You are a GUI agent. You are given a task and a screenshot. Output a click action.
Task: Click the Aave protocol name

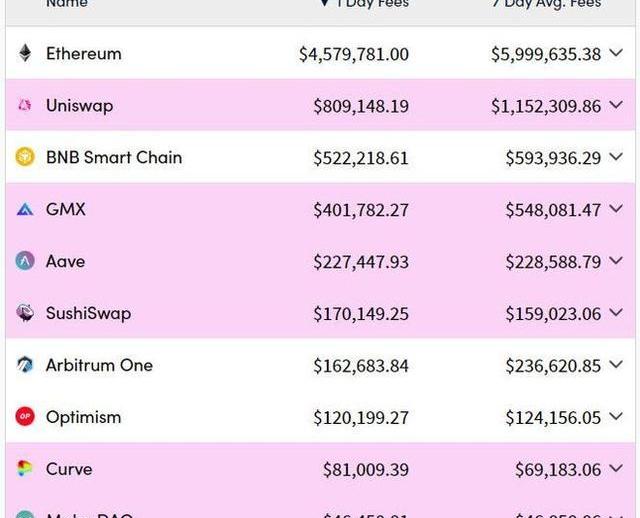66,262
